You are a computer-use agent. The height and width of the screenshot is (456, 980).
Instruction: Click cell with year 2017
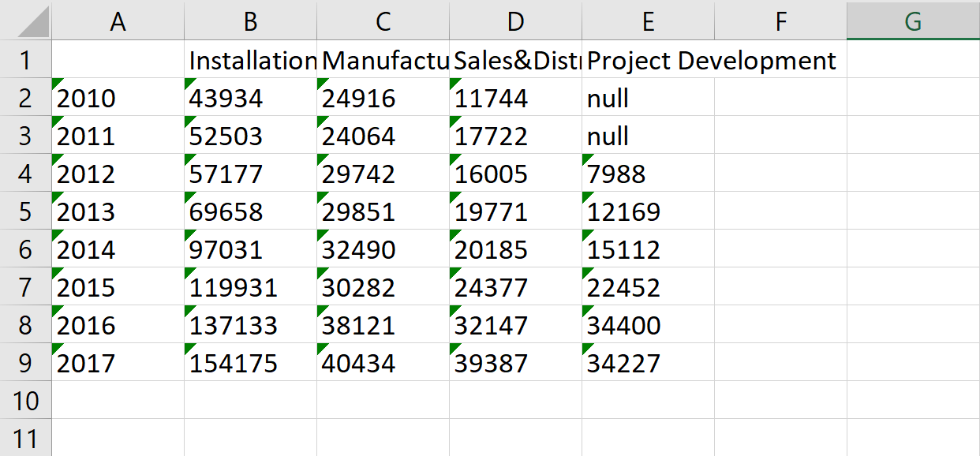pyautogui.click(x=118, y=363)
